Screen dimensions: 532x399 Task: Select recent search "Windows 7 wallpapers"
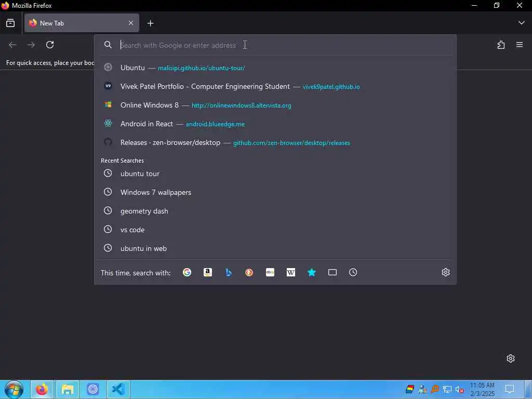pyautogui.click(x=276, y=192)
